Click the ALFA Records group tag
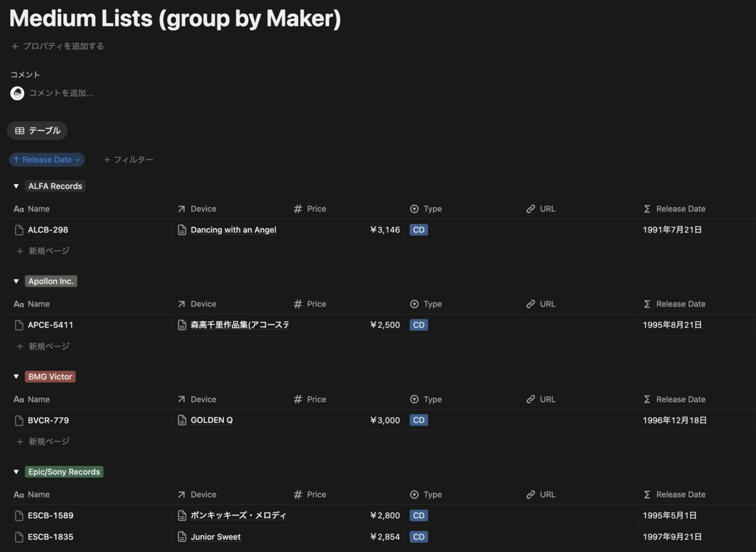The height and width of the screenshot is (552, 756). pyautogui.click(x=55, y=187)
